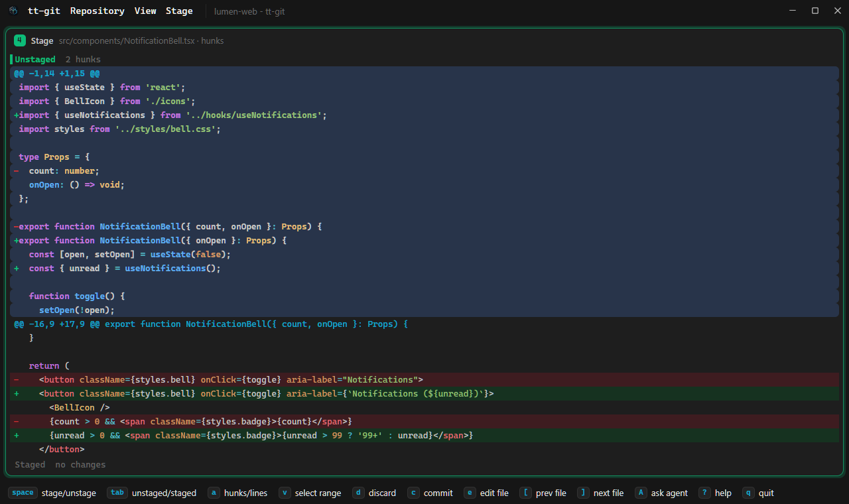This screenshot has width=849, height=504.
Task: Click the '2 hunks' count label
Action: [83, 59]
